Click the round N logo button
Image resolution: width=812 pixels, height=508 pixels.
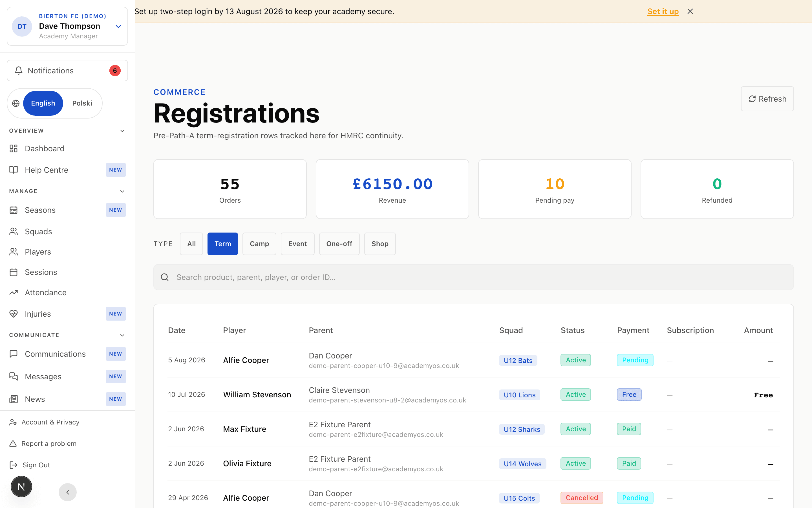[x=21, y=486]
